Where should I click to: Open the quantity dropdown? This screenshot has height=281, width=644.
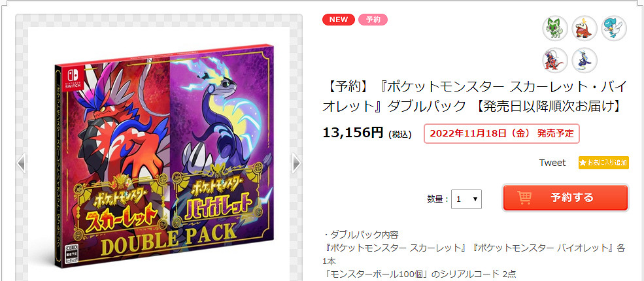coord(466,199)
